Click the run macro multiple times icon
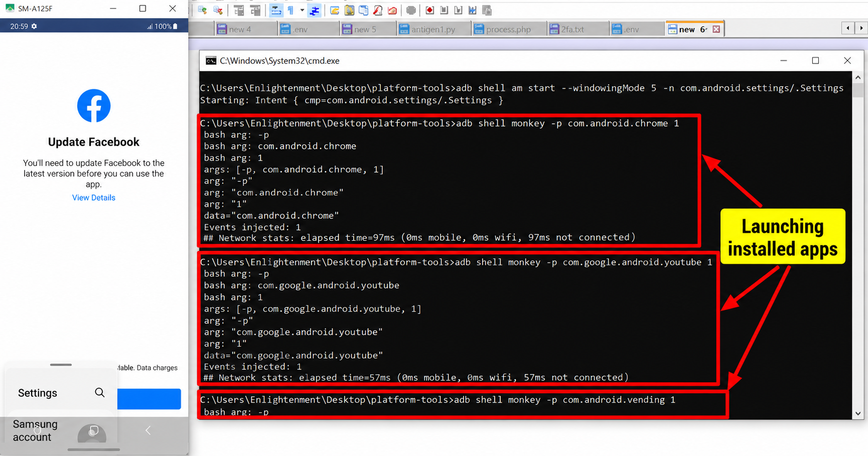The width and height of the screenshot is (868, 456). pyautogui.click(x=472, y=11)
